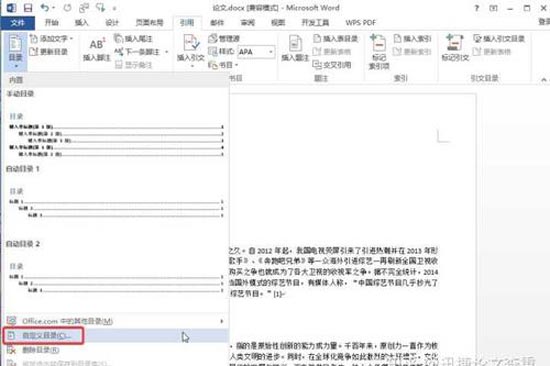
Task: Click 更新目录 button
Action: click(49, 52)
